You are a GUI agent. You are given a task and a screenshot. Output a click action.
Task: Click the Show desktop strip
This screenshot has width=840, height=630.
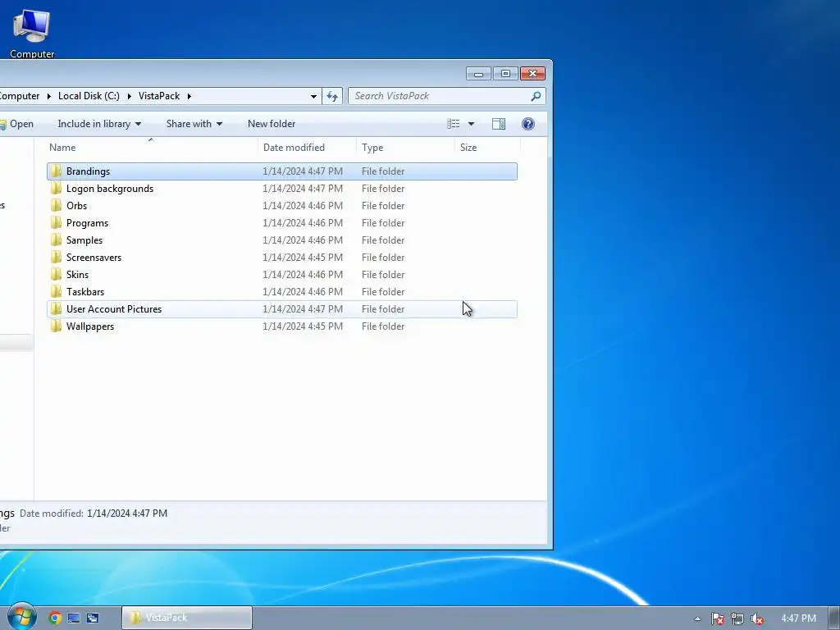(834, 619)
